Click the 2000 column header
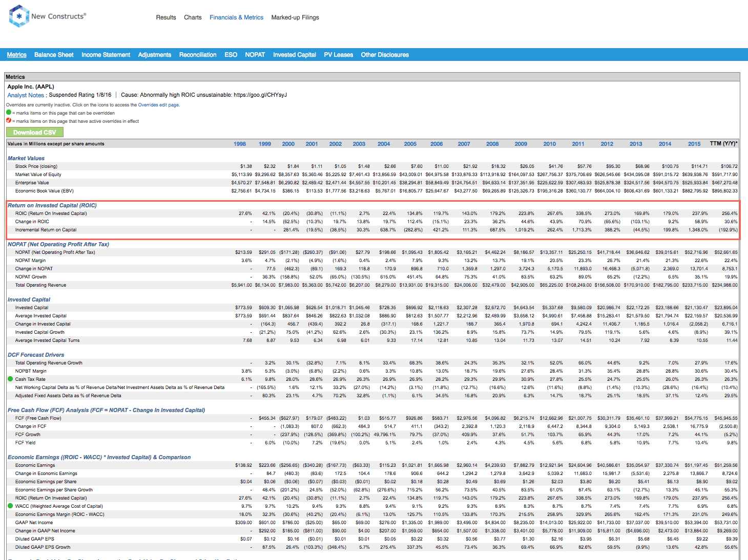Viewport: 748px width, 560px height. 288,144
